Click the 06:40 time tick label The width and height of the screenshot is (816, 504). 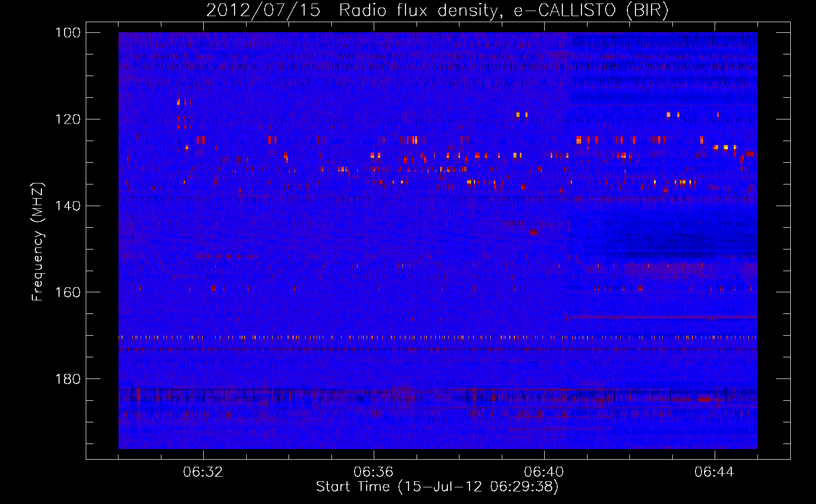pos(544,472)
